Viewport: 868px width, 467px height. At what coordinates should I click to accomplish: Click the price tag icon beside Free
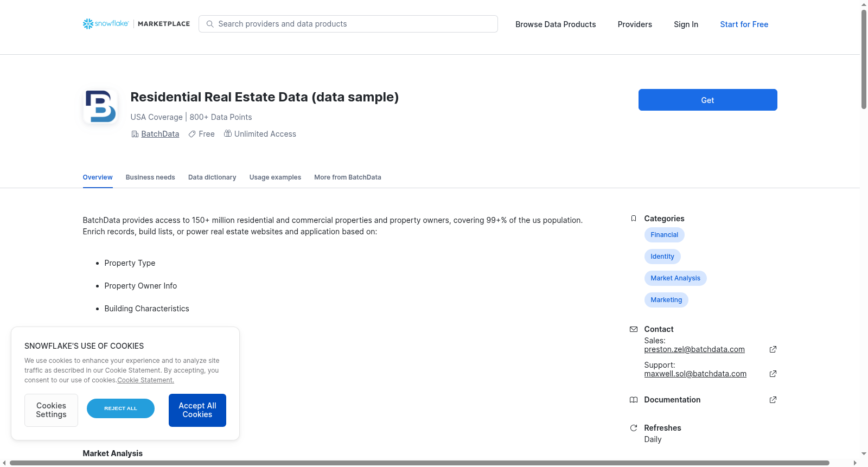[x=192, y=134]
